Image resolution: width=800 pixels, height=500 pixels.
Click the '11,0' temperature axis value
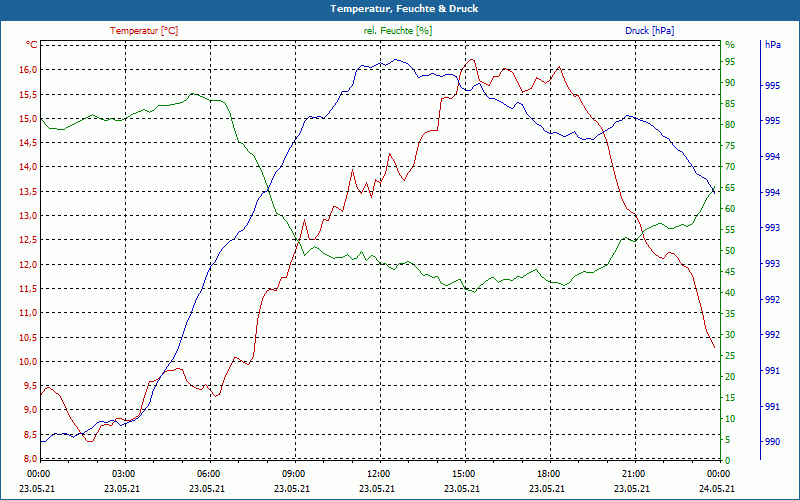pyautogui.click(x=28, y=313)
